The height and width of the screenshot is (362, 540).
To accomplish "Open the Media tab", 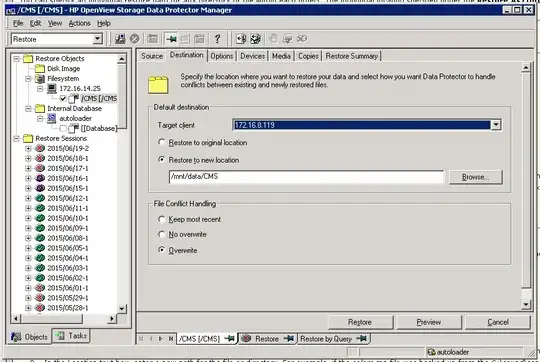I will pos(281,56).
